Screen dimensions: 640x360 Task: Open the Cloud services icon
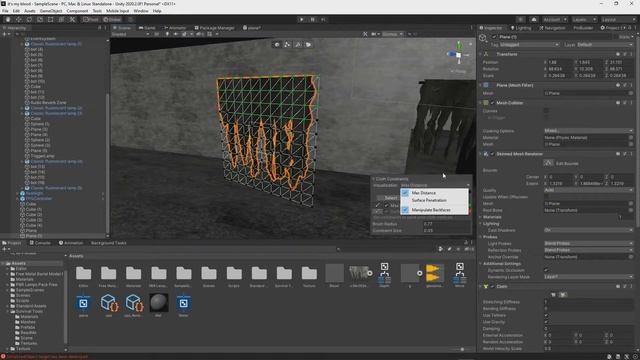[x=534, y=19]
